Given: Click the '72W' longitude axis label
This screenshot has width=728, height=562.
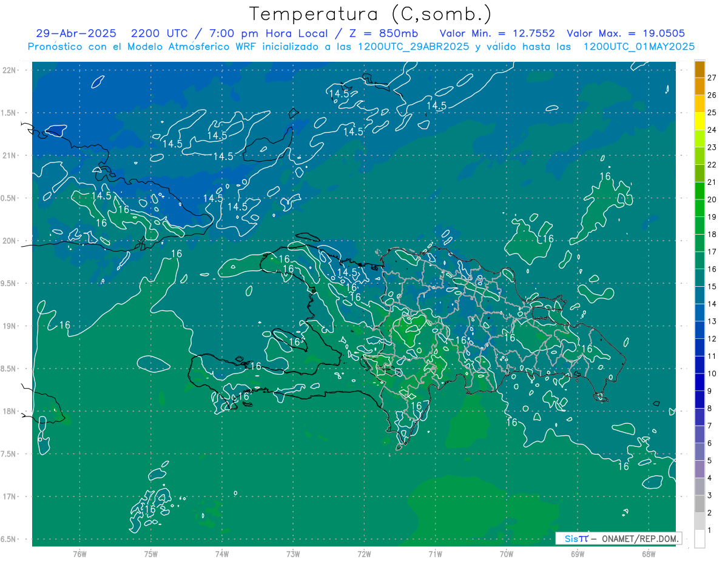Looking at the screenshot, I should [364, 554].
